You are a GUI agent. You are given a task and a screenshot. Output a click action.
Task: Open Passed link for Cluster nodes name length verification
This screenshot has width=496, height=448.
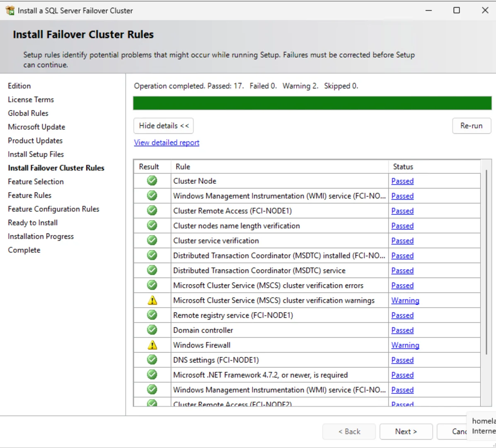pyautogui.click(x=402, y=226)
